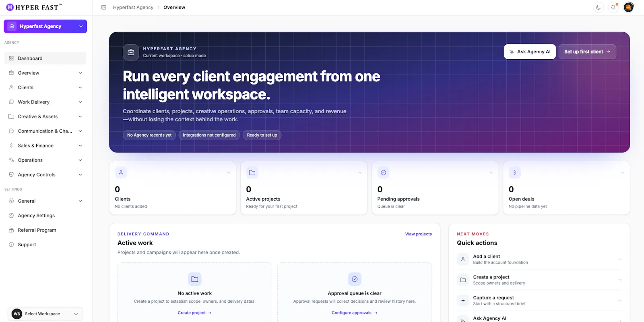The image size is (644, 322).
Task: Click Set up first client button
Action: [587, 52]
